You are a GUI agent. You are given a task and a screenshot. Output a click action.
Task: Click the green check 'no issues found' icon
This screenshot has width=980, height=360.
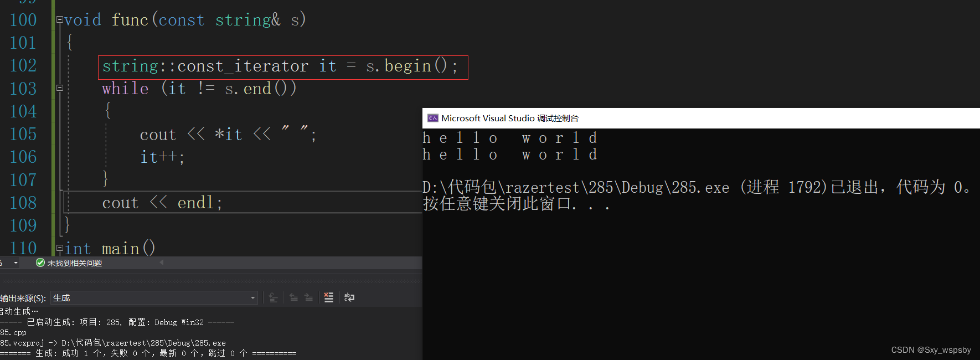point(40,263)
